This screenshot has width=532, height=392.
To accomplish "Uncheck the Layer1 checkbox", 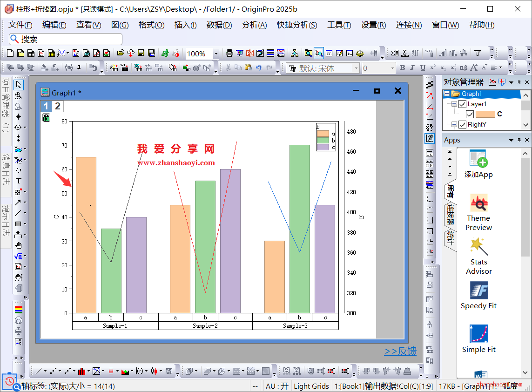I will click(462, 104).
